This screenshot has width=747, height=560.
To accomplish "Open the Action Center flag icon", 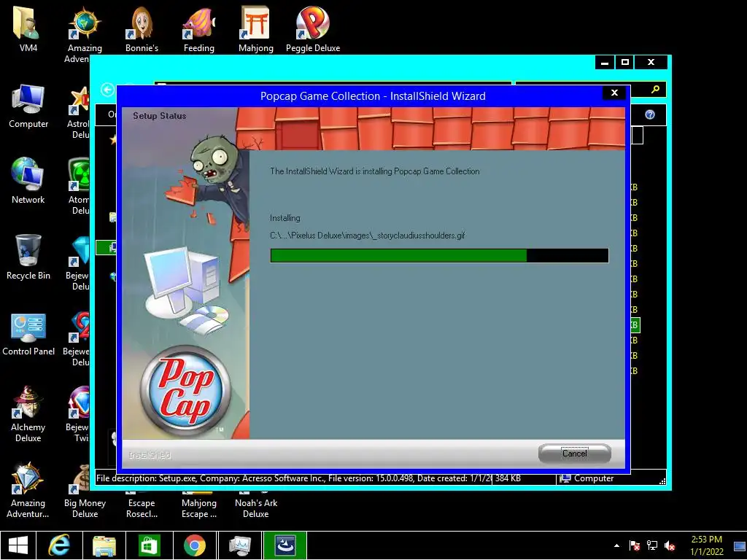I will tap(634, 545).
